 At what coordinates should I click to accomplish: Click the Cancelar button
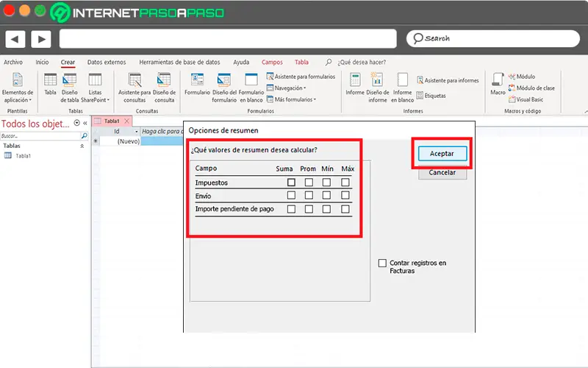click(442, 173)
